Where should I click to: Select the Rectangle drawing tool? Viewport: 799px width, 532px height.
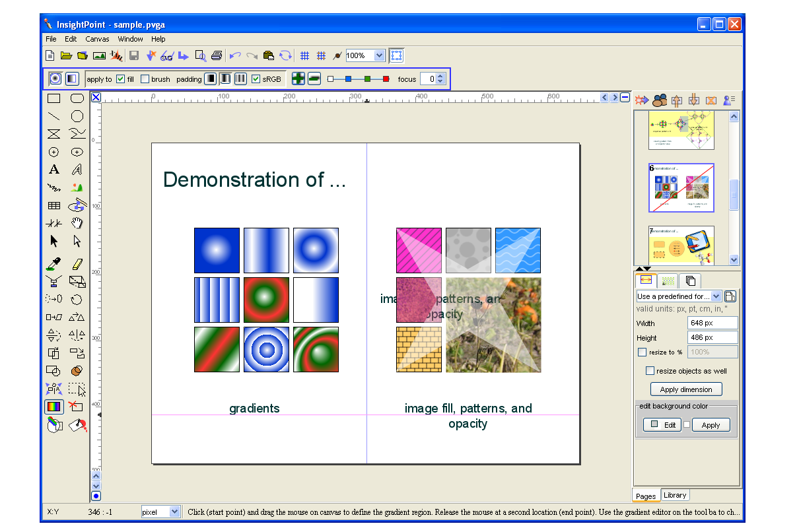pyautogui.click(x=54, y=98)
